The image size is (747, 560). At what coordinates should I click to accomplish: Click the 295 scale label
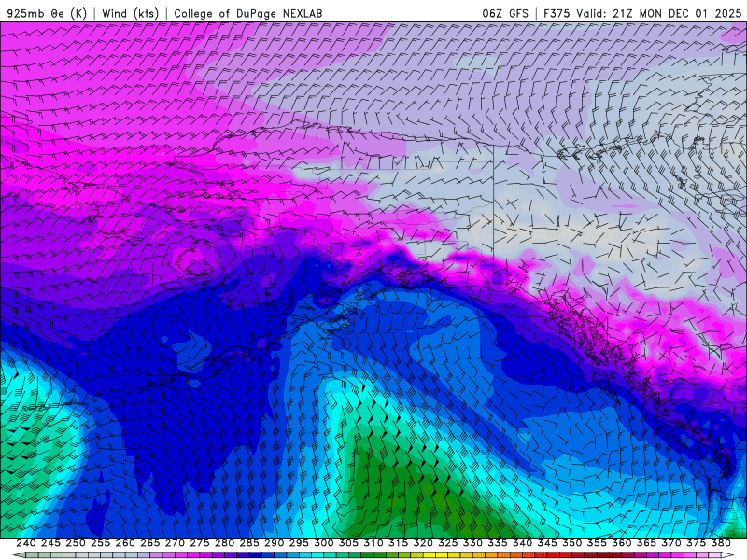tap(299, 543)
